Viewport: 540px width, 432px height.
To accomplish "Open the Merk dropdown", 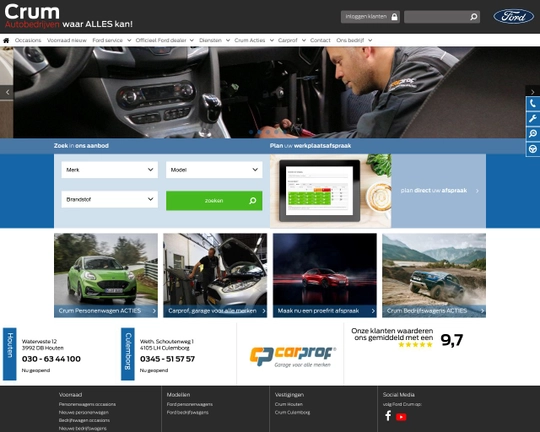I will 110,170.
